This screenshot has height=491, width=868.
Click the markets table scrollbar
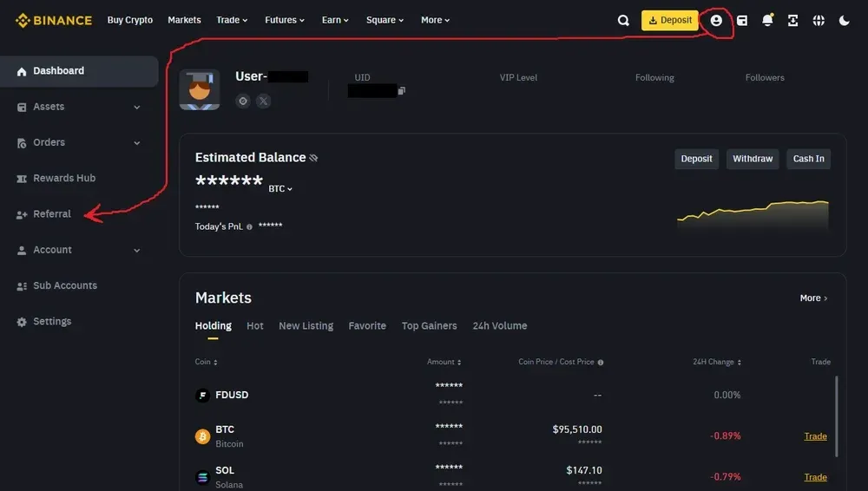836,416
